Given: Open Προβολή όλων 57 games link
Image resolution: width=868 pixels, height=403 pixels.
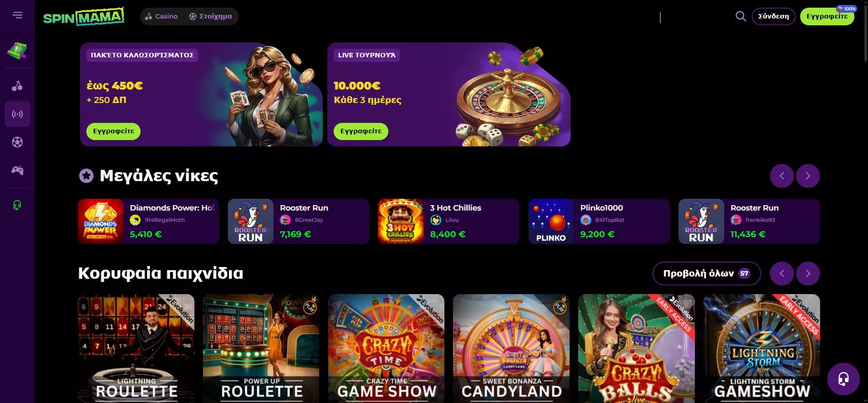Looking at the screenshot, I should (x=706, y=273).
